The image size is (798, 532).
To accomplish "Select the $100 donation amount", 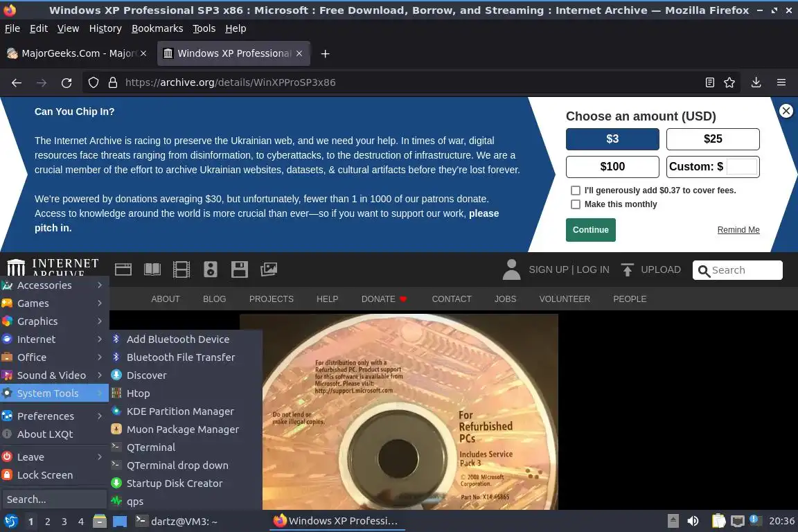I will 612,166.
